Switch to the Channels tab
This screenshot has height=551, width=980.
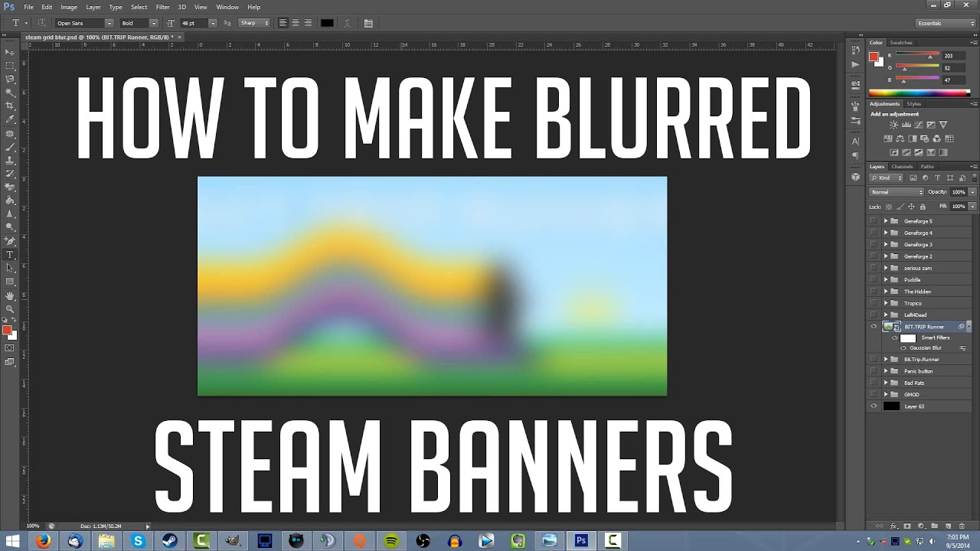(902, 166)
